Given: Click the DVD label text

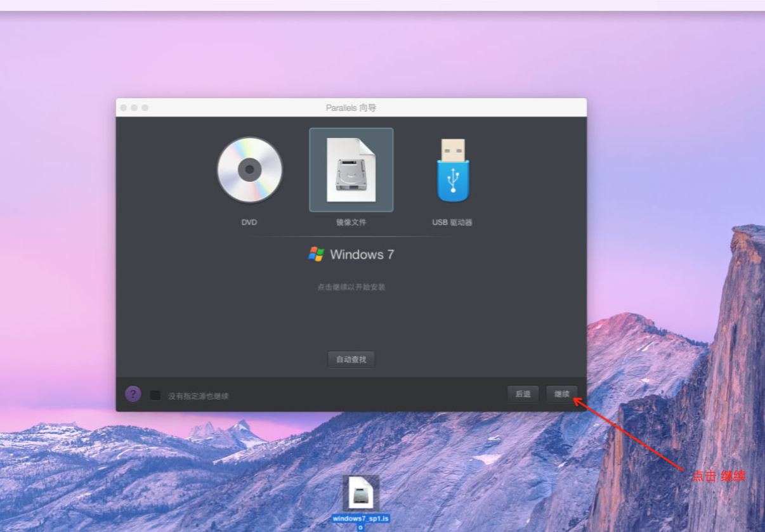Looking at the screenshot, I should (249, 223).
